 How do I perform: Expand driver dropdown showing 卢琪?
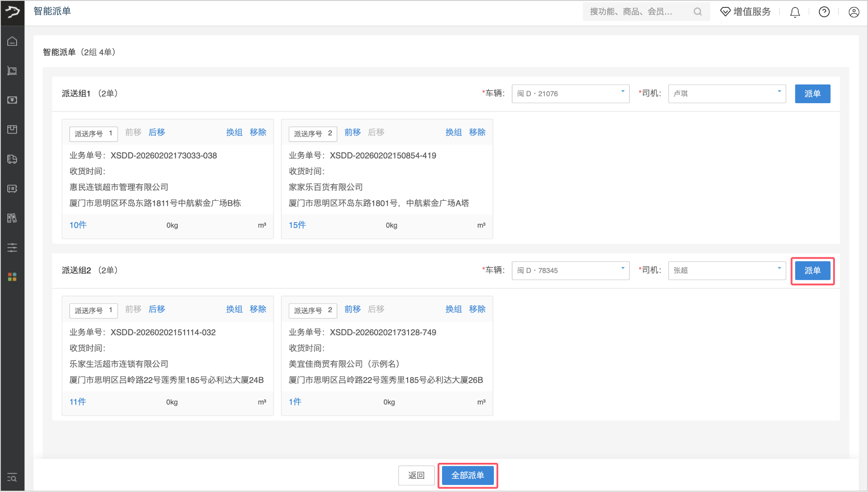click(x=726, y=94)
